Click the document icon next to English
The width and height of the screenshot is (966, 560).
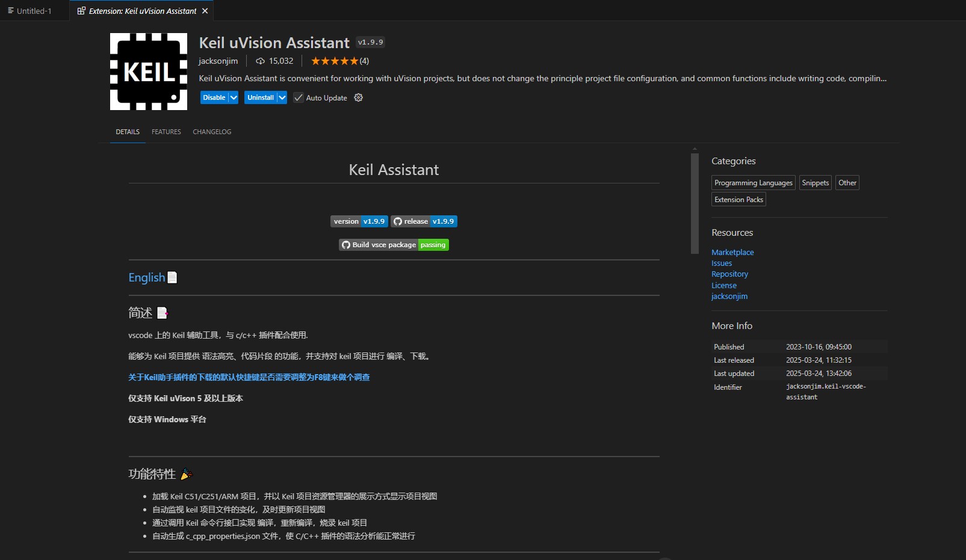172,277
